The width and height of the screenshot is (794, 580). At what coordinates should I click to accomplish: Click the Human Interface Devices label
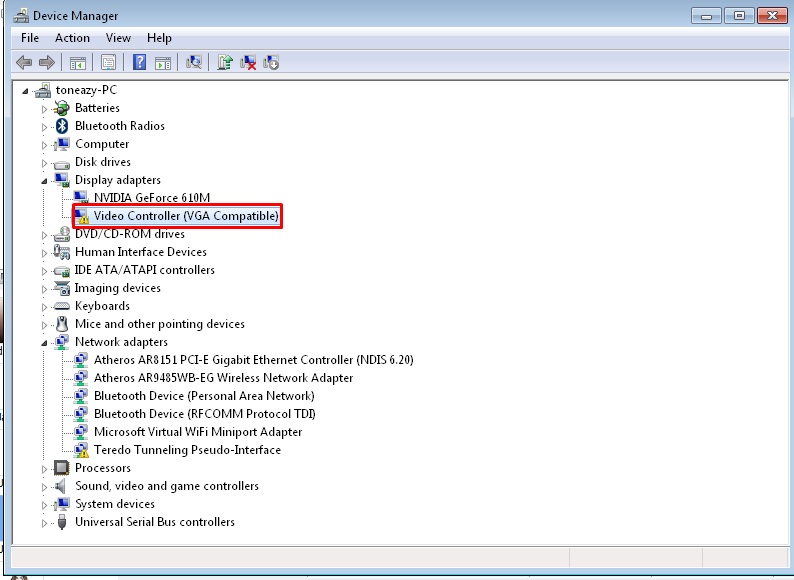[x=141, y=252]
